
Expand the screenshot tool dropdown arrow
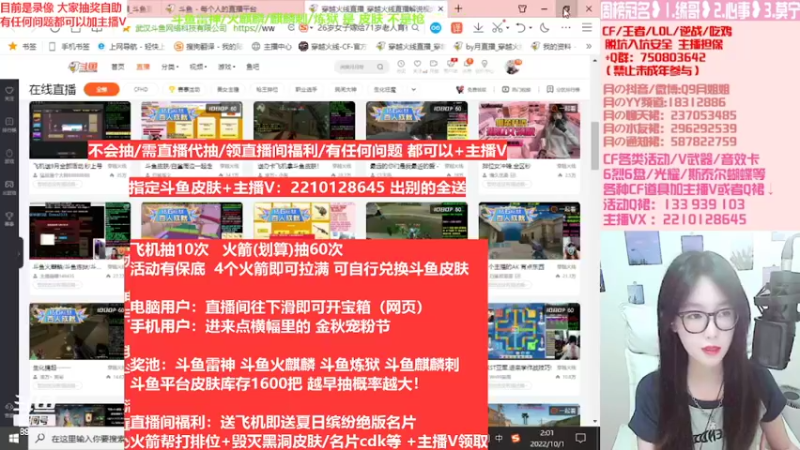(507, 28)
